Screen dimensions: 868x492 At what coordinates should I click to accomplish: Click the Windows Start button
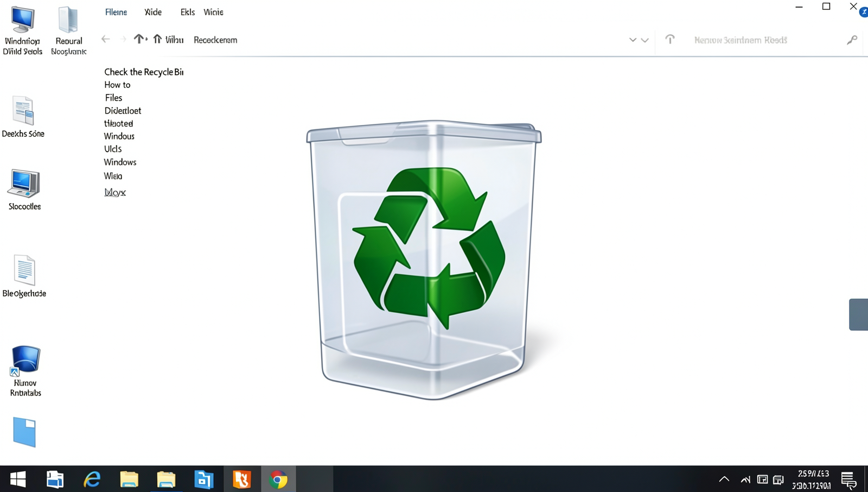tap(18, 480)
